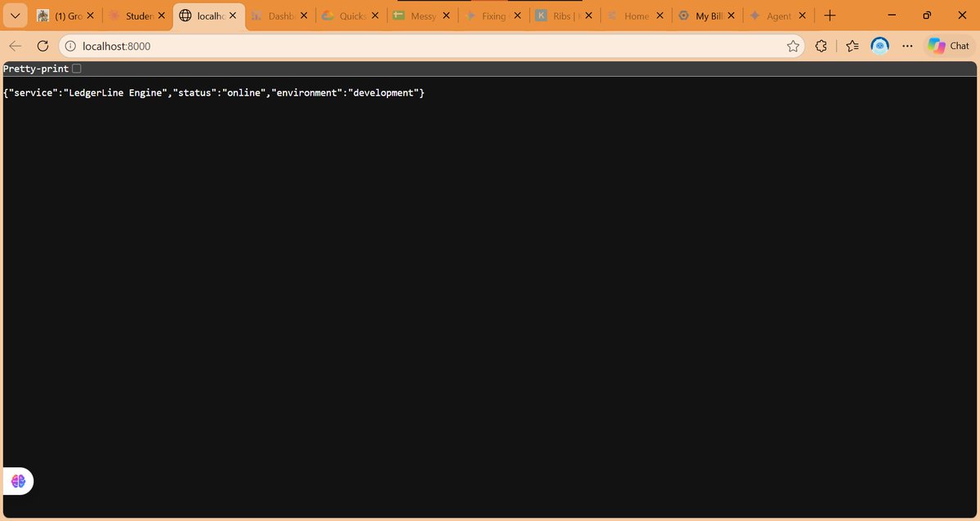The width and height of the screenshot is (980, 521).
Task: Switch to the "Messy" tab
Action: coord(422,16)
